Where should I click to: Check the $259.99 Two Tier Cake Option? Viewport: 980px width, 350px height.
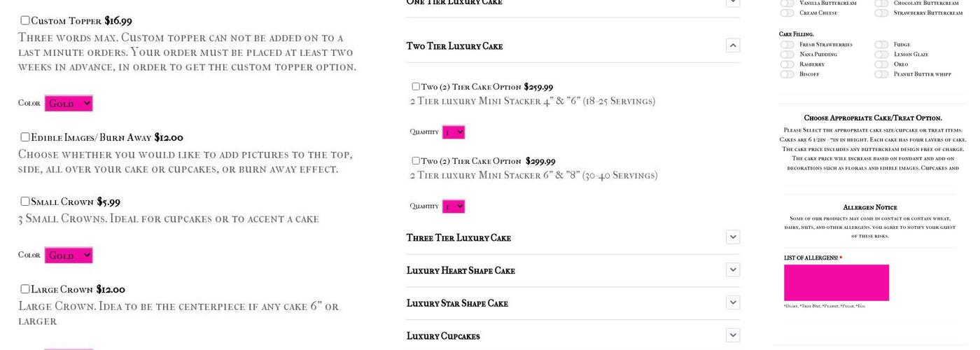416,87
